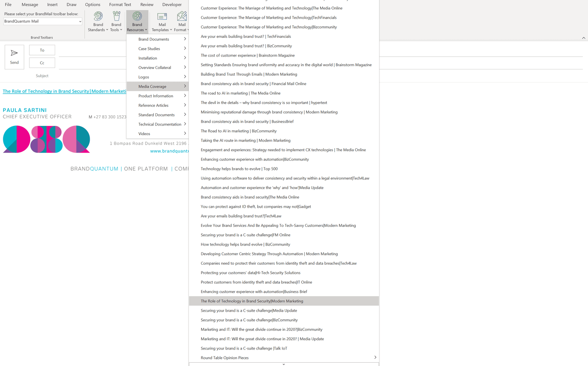Click the Send email icon
588x366 pixels.
(x=14, y=57)
